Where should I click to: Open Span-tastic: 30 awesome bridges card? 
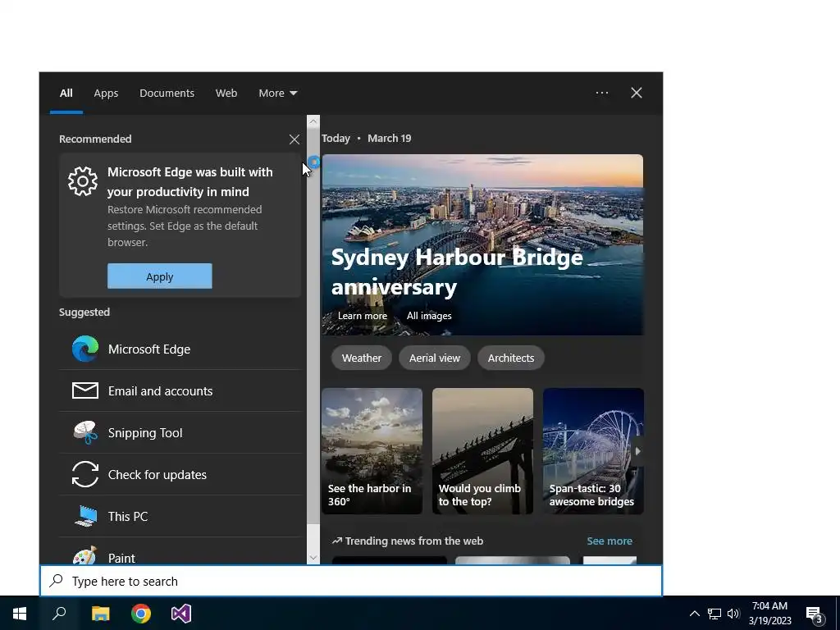click(x=593, y=451)
